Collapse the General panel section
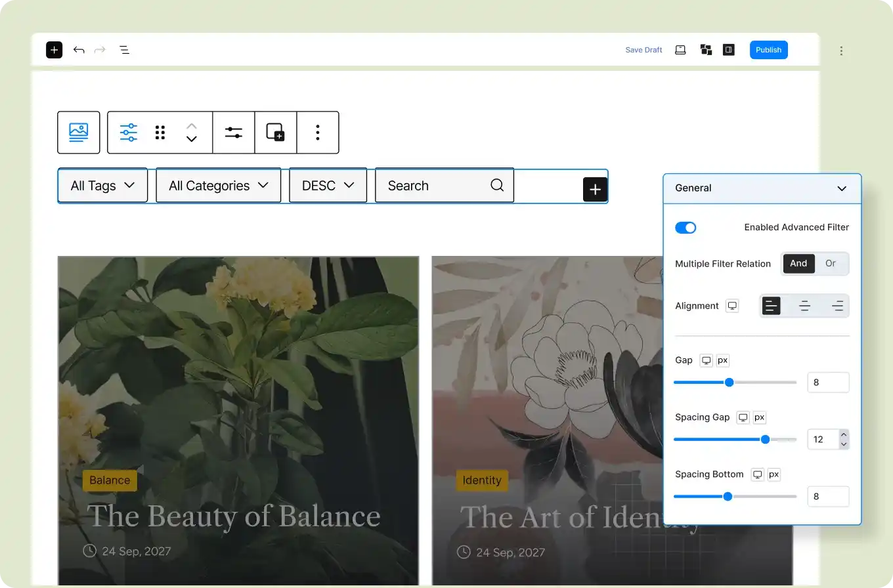 (841, 188)
